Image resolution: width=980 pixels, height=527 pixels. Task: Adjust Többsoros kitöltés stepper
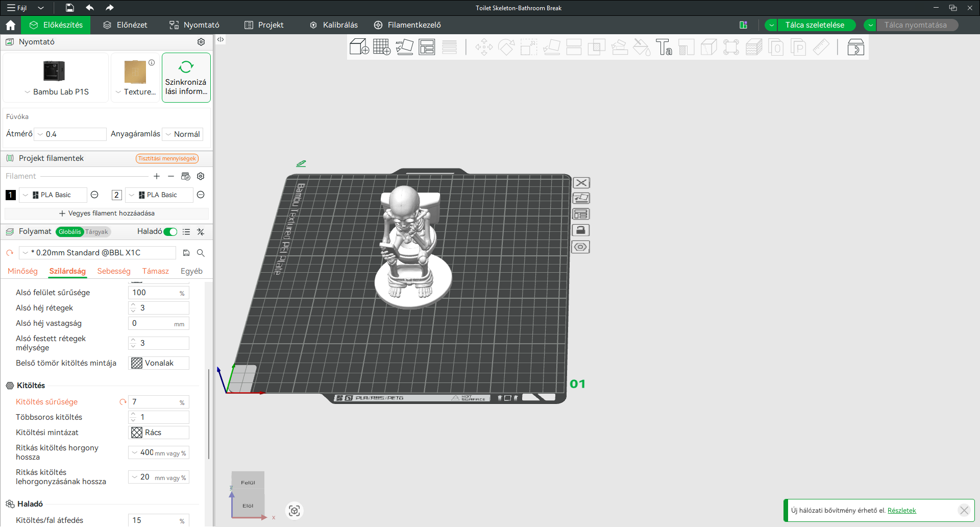pyautogui.click(x=133, y=417)
